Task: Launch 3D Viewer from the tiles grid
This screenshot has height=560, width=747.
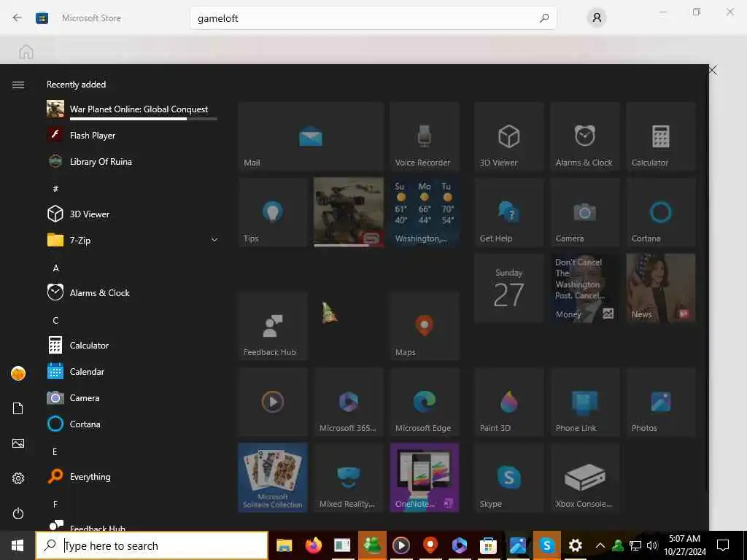Action: [x=508, y=136]
